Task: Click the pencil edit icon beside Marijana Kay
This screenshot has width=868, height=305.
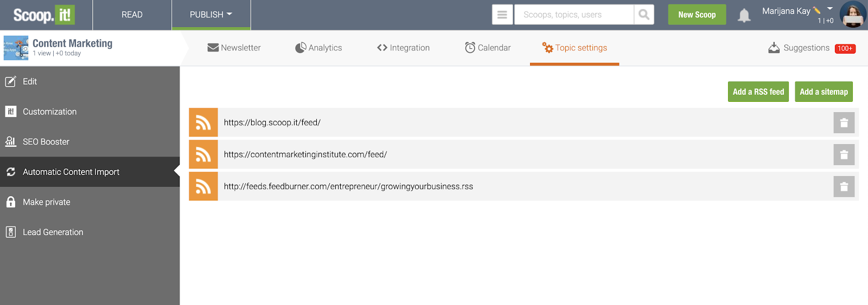Action: (x=816, y=10)
